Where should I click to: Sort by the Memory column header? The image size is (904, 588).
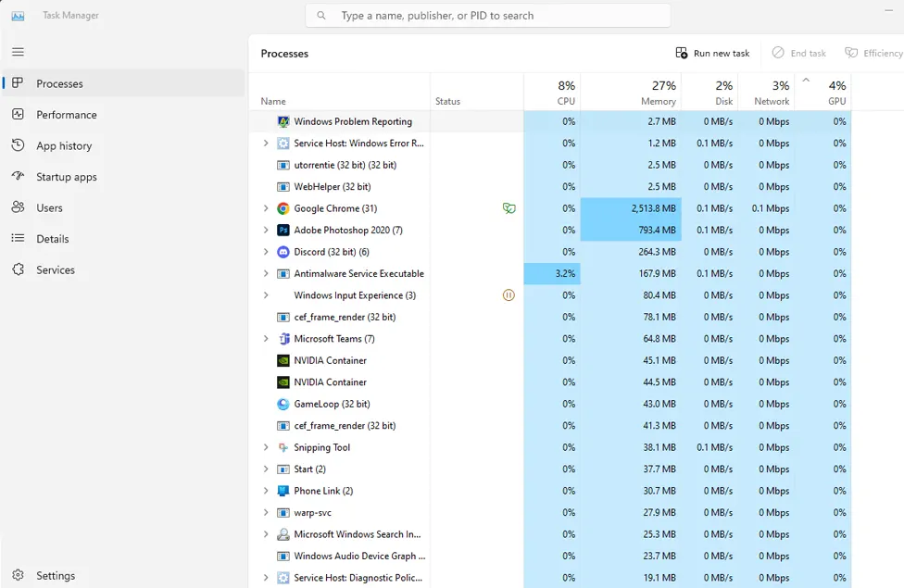631,93
